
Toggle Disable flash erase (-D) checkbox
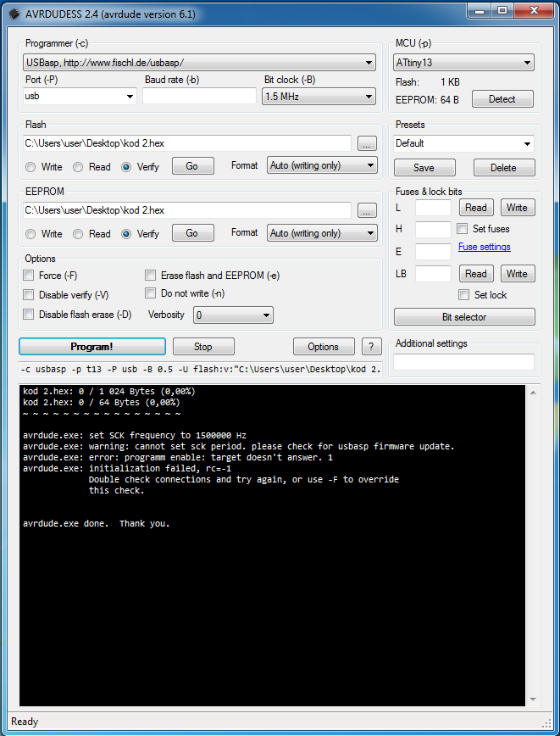pyautogui.click(x=29, y=314)
